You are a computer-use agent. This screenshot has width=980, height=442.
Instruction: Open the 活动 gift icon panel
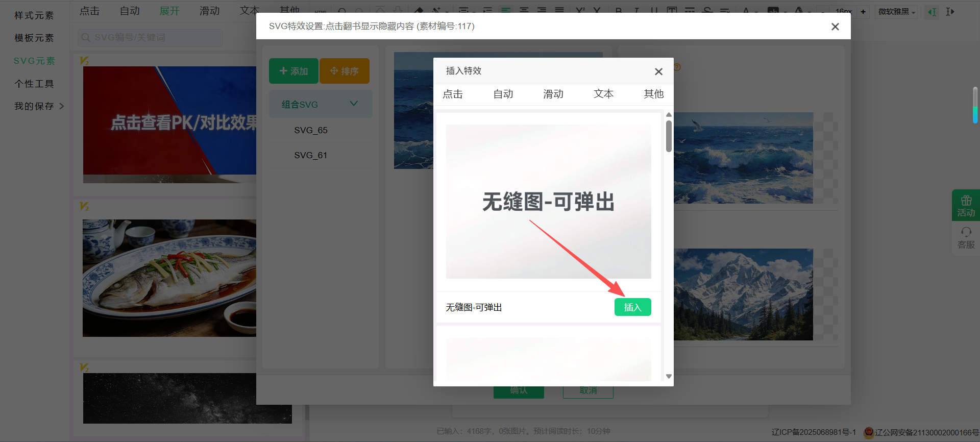pos(966,206)
